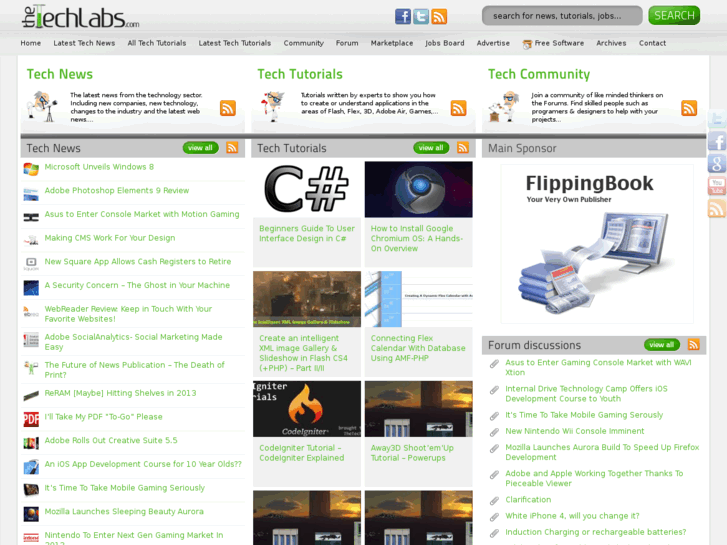Screen dimensions: 727x545
Task: Open the Twitter icon in the header
Action: 421,16
